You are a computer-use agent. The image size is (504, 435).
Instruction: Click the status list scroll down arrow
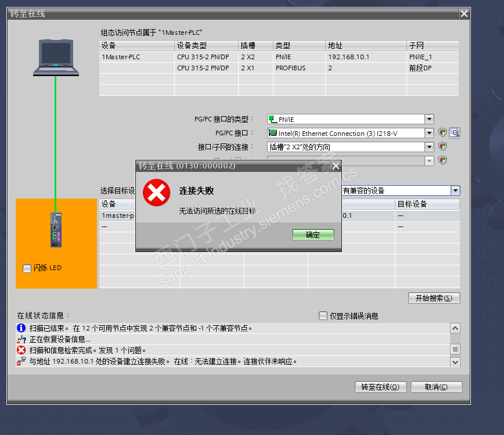(x=455, y=362)
